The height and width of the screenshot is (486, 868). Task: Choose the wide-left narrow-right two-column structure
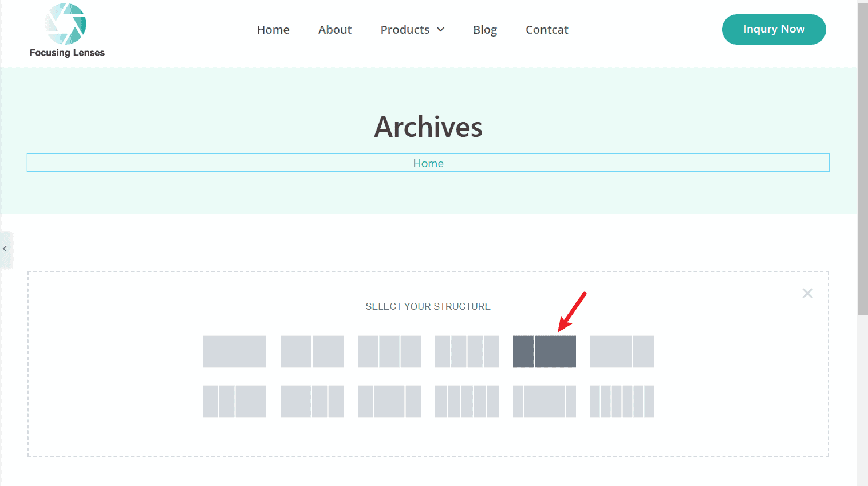[622, 351]
